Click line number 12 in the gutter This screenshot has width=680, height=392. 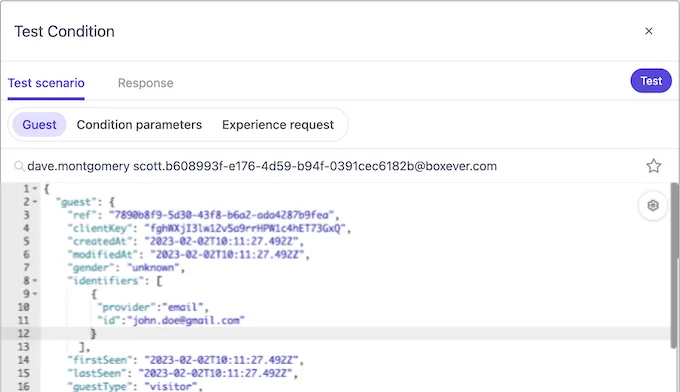pos(23,333)
